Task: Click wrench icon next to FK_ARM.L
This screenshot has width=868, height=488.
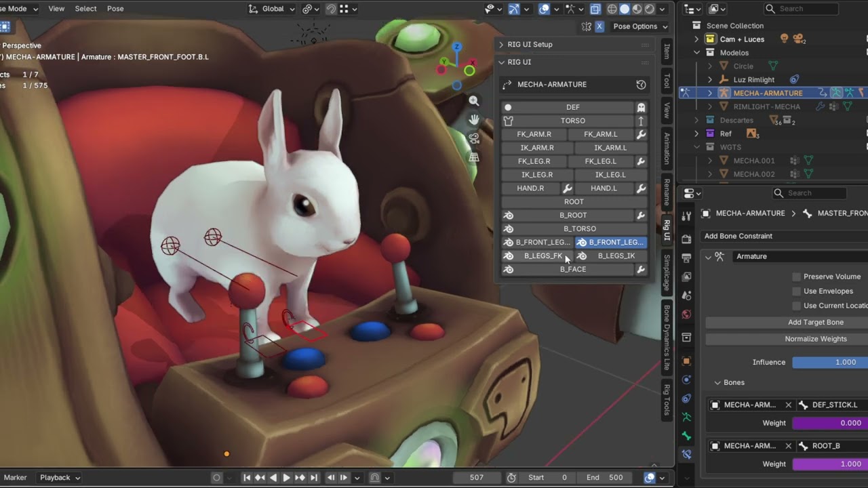Action: tap(641, 134)
